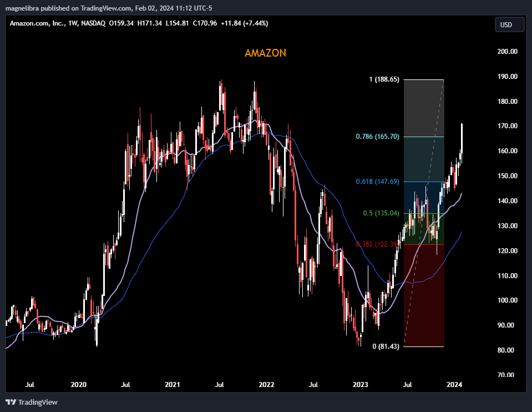Screen dimensions: 532x412
Task: Click the 150.00 price axis label
Action: click(x=507, y=176)
